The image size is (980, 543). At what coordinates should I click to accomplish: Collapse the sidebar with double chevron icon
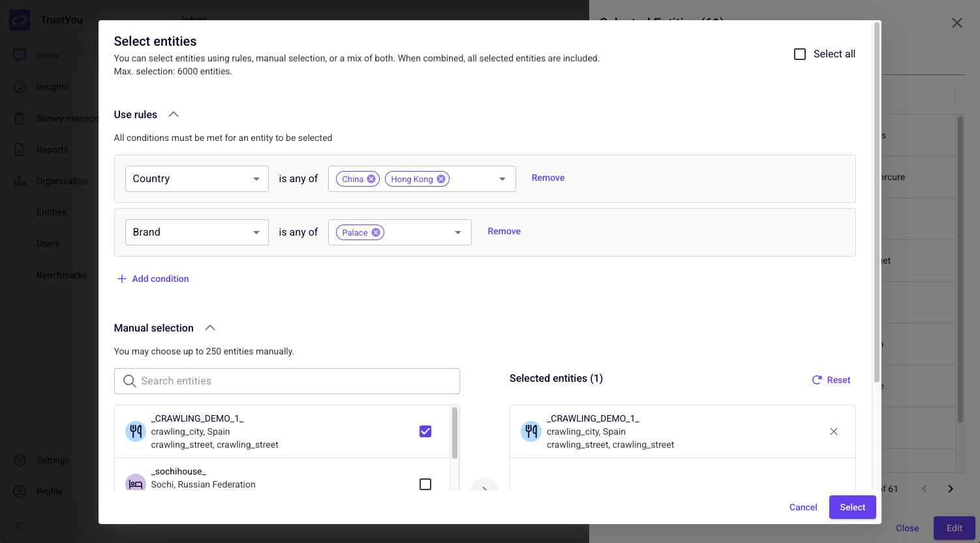[x=19, y=525]
